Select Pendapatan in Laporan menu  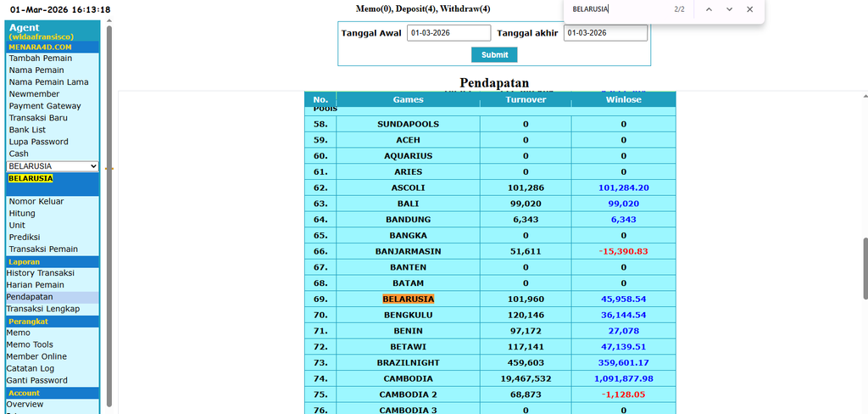pyautogui.click(x=30, y=297)
